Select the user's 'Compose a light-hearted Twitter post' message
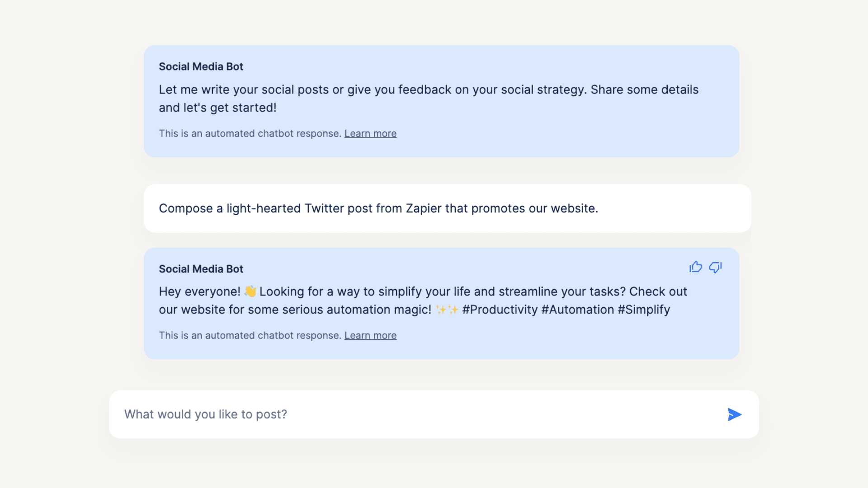 pos(378,208)
